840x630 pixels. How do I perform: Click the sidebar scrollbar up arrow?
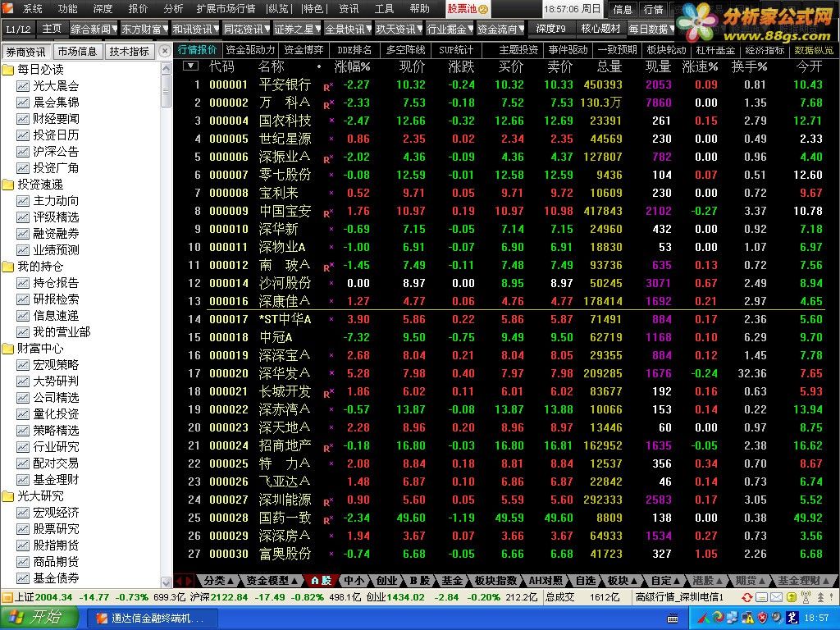pos(166,67)
